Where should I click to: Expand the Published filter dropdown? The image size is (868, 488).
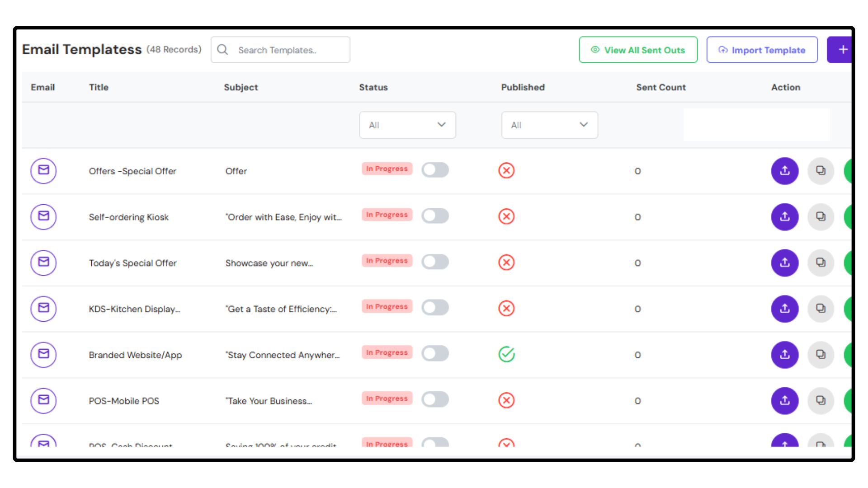[549, 125]
